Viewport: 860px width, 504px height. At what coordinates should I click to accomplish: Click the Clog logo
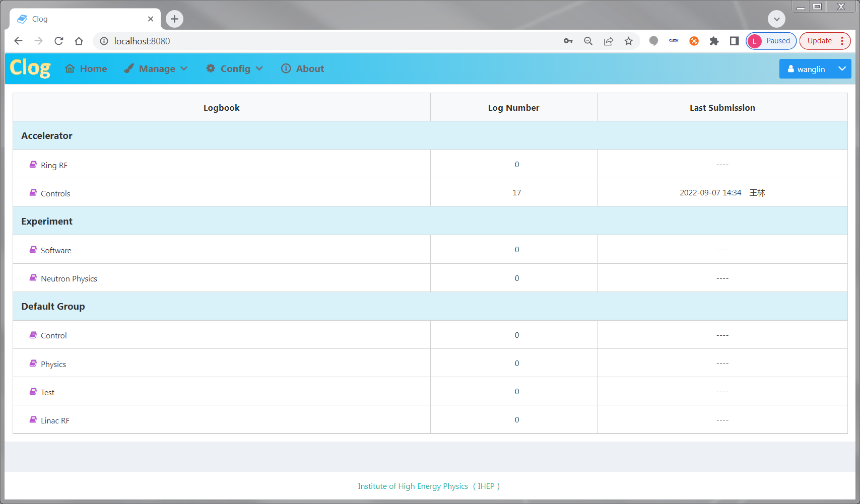click(x=30, y=68)
